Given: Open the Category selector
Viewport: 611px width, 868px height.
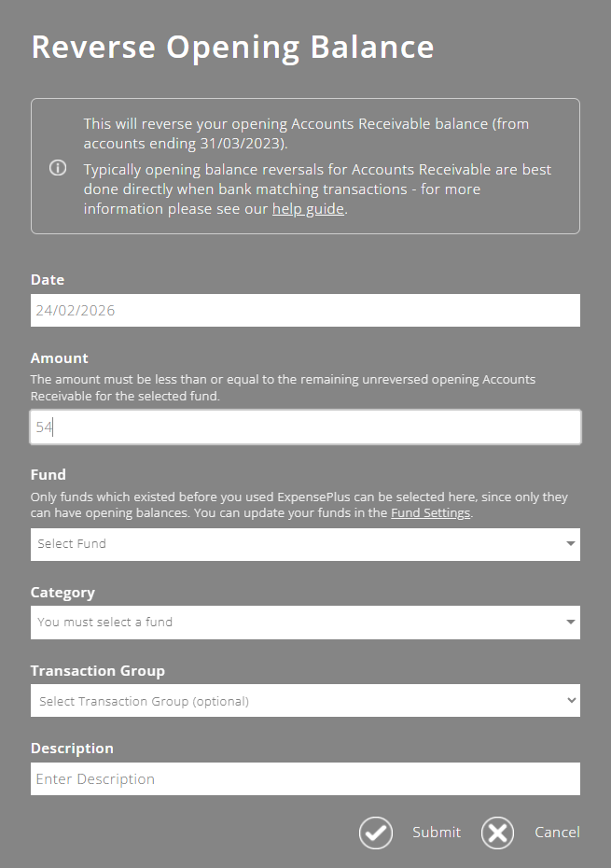Looking at the screenshot, I should click(x=305, y=623).
